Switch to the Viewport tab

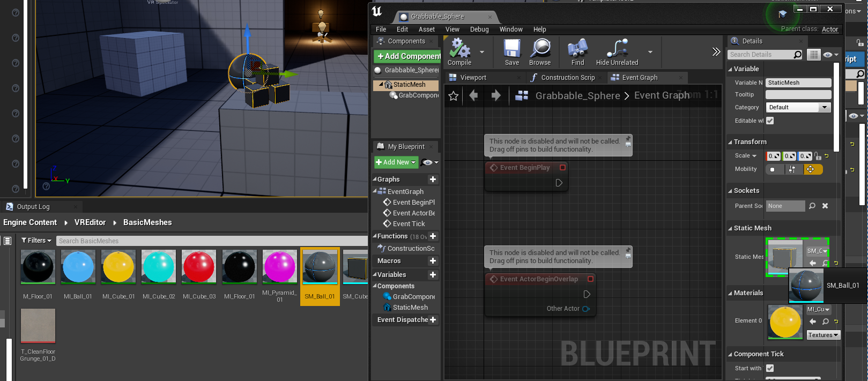[473, 78]
